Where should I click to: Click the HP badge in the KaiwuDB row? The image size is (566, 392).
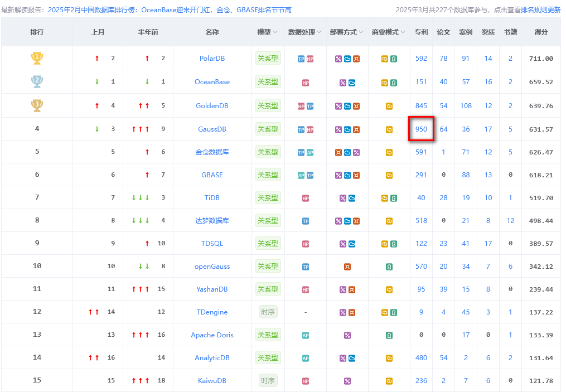pyautogui.click(x=306, y=381)
